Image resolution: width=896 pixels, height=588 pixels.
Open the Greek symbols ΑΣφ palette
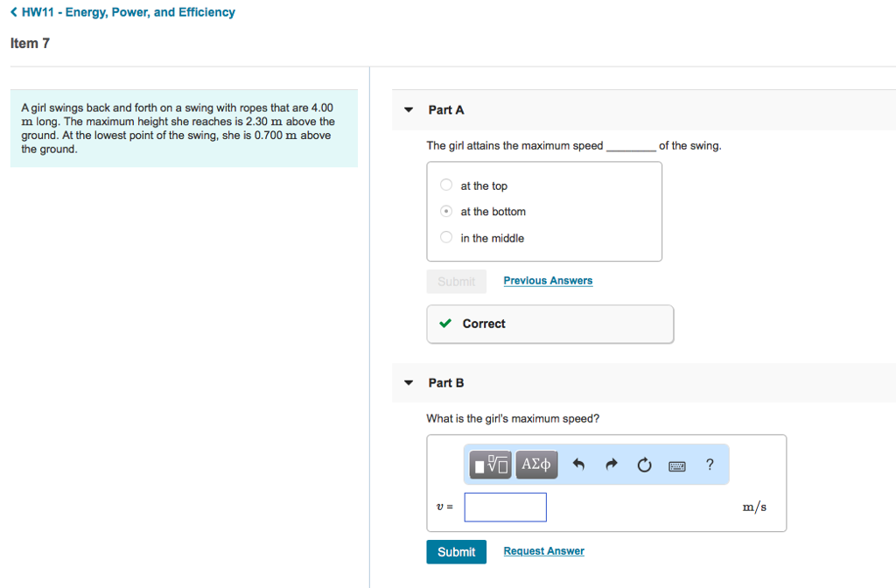[535, 465]
